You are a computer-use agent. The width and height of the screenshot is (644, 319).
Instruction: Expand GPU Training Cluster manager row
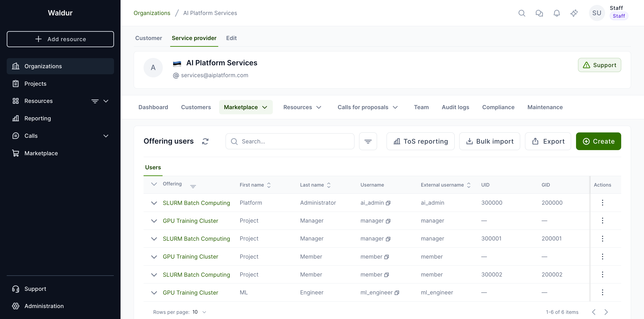pos(154,221)
